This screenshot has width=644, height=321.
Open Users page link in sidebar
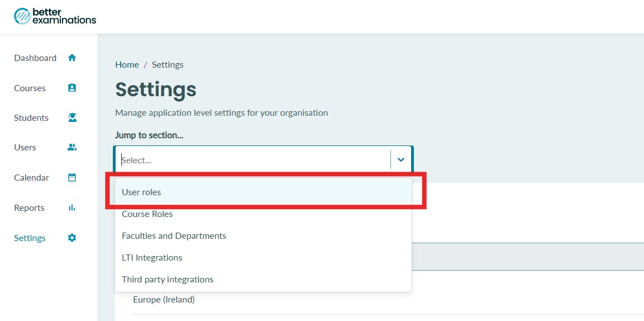(25, 147)
